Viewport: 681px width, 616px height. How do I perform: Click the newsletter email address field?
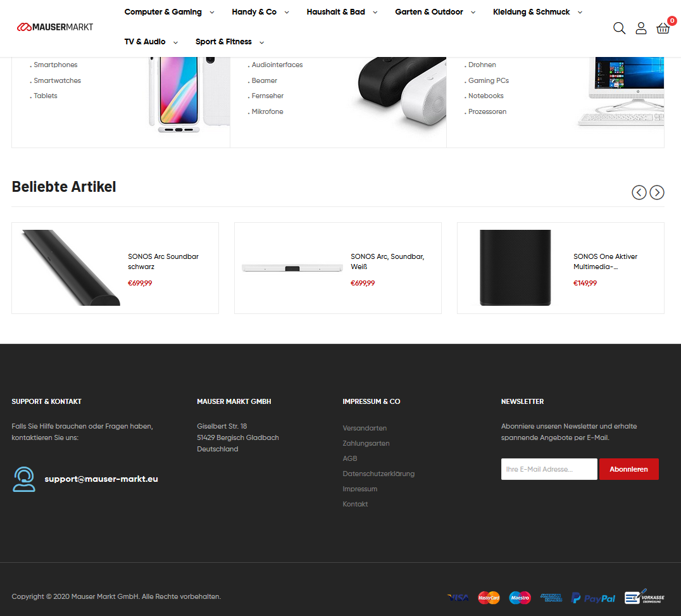(x=549, y=469)
